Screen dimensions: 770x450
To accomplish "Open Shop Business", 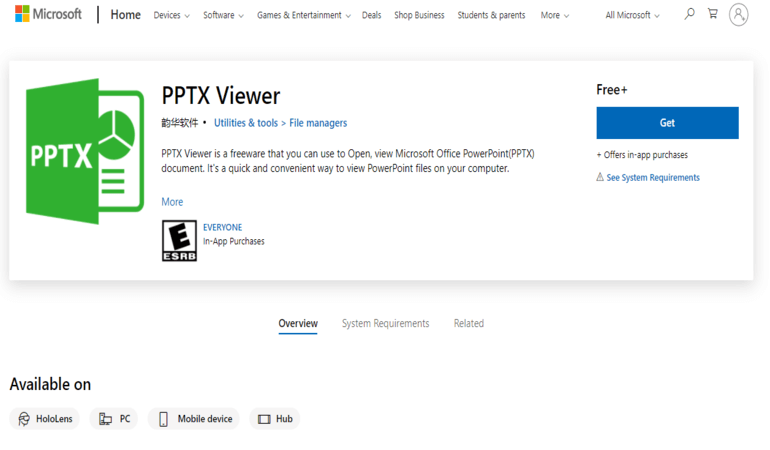I will coord(419,15).
